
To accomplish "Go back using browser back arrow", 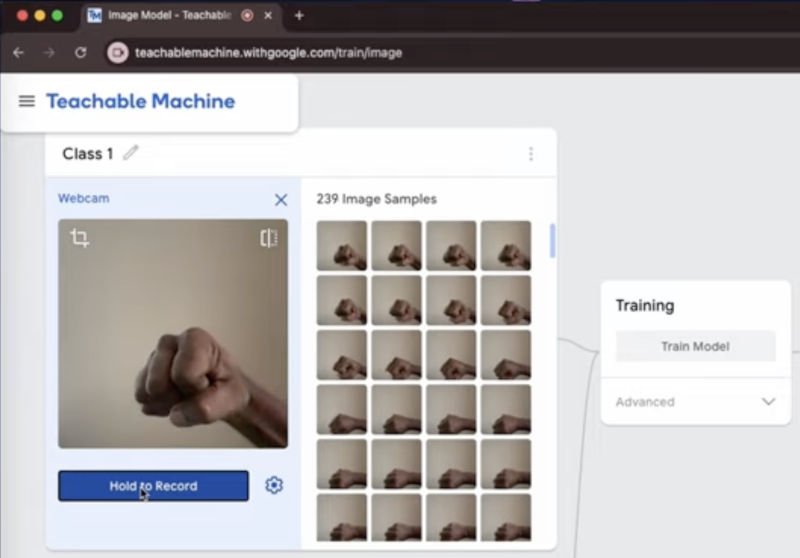I will [x=18, y=52].
